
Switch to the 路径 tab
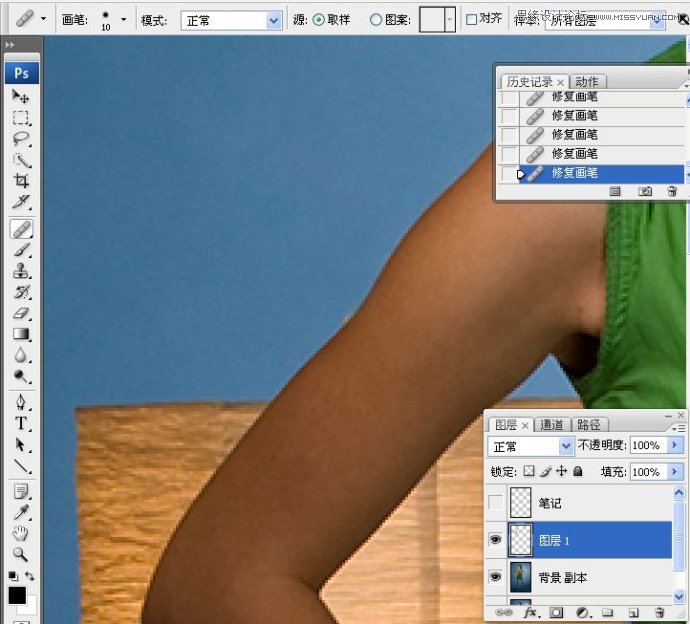(589, 425)
